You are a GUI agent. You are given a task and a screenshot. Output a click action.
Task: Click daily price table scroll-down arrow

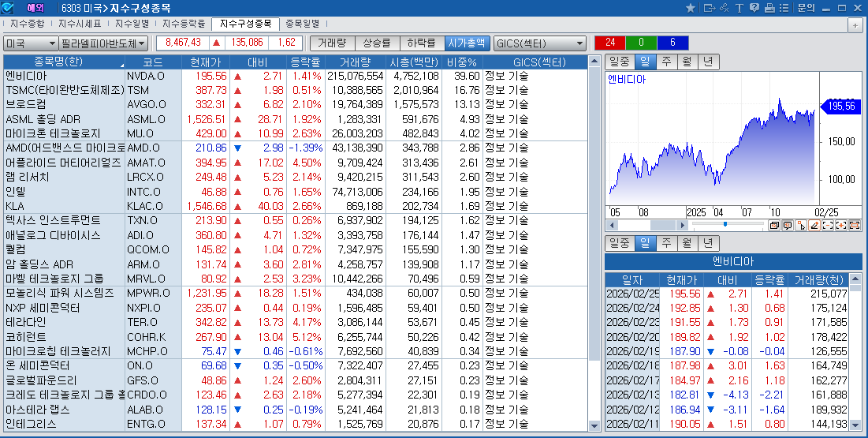tap(856, 426)
